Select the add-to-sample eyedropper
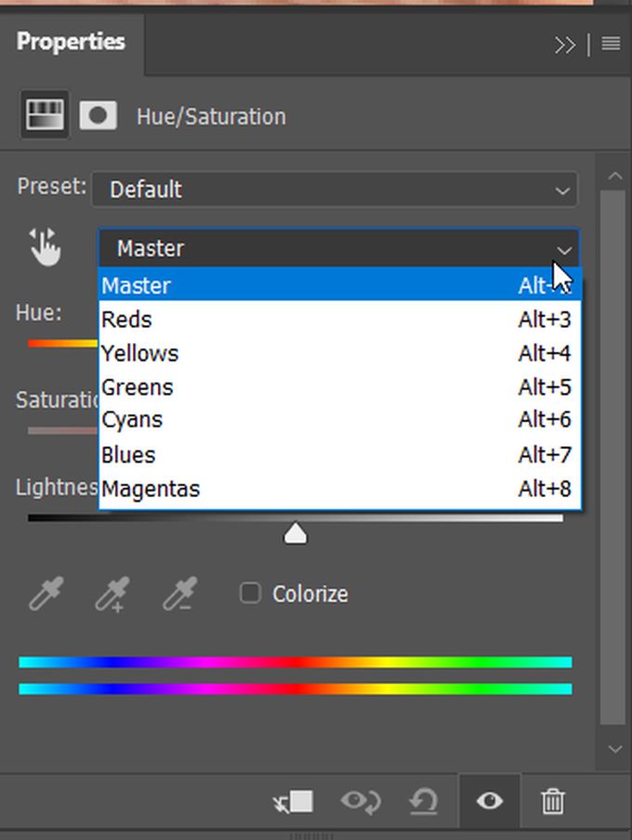632x840 pixels. point(112,594)
